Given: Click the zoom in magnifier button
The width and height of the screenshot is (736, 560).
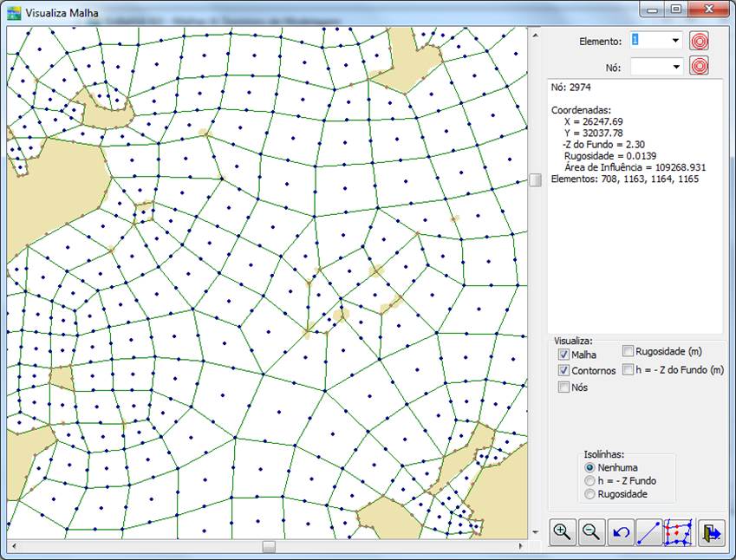Looking at the screenshot, I should pyautogui.click(x=563, y=533).
